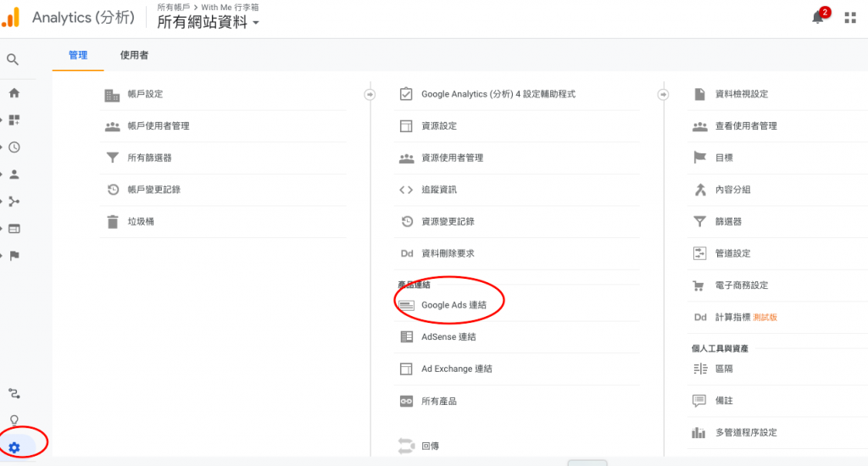Screen dimensions: 868x466
Task: Switch to the 管理 tab
Action: coord(78,55)
